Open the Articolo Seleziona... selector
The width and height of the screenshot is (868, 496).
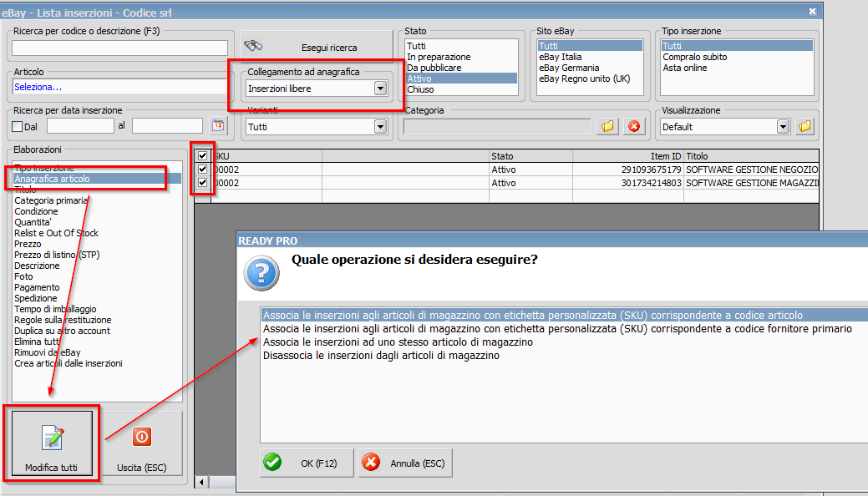coord(119,87)
